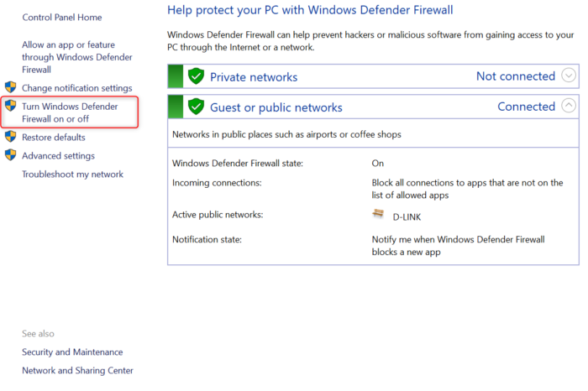Viewport: 588px width, 391px height.
Task: Select the D-LINK network name
Action: point(407,217)
